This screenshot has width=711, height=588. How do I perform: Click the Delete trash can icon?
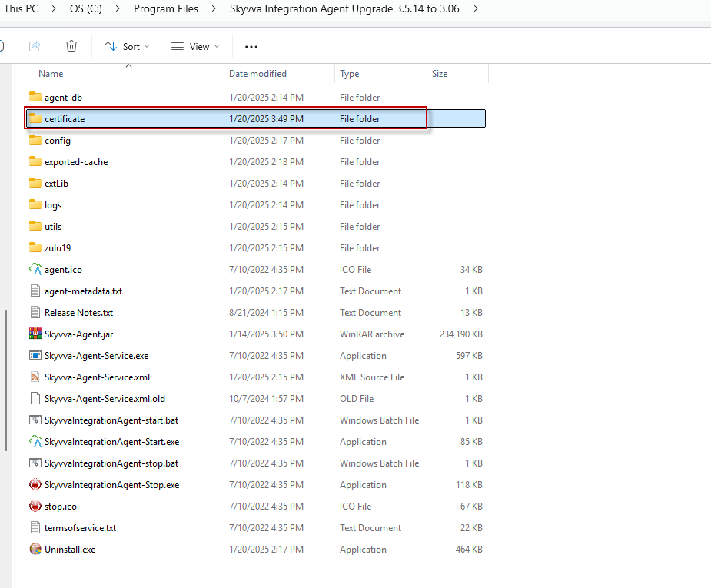click(71, 46)
